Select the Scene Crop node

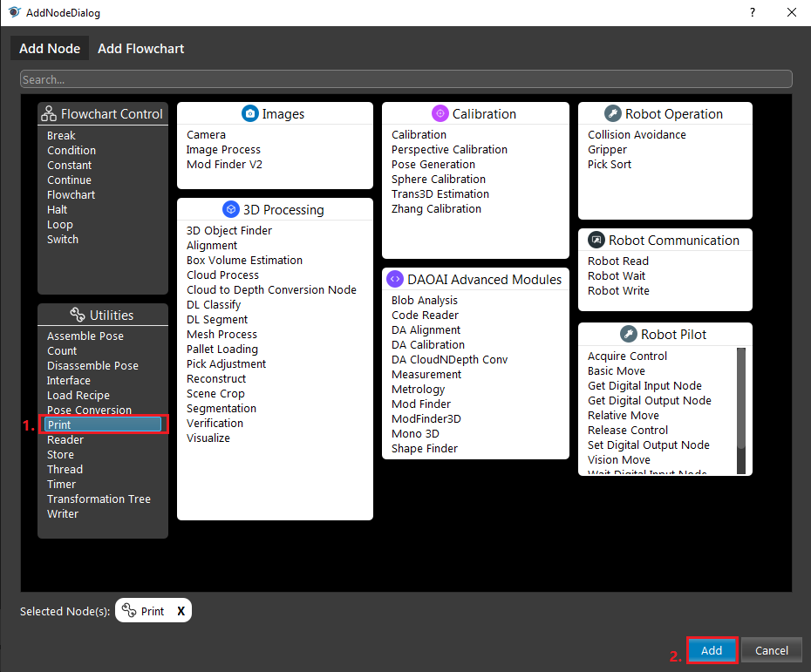(x=215, y=393)
